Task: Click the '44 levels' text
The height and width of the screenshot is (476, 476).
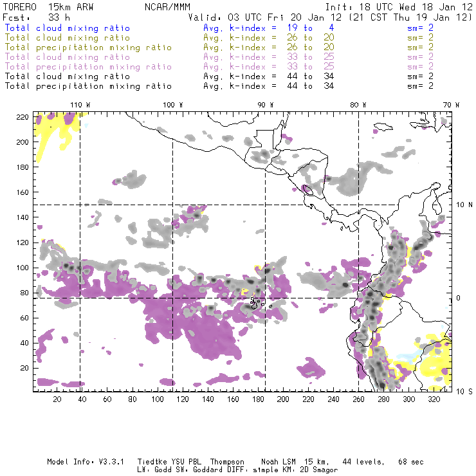Action: [x=363, y=462]
